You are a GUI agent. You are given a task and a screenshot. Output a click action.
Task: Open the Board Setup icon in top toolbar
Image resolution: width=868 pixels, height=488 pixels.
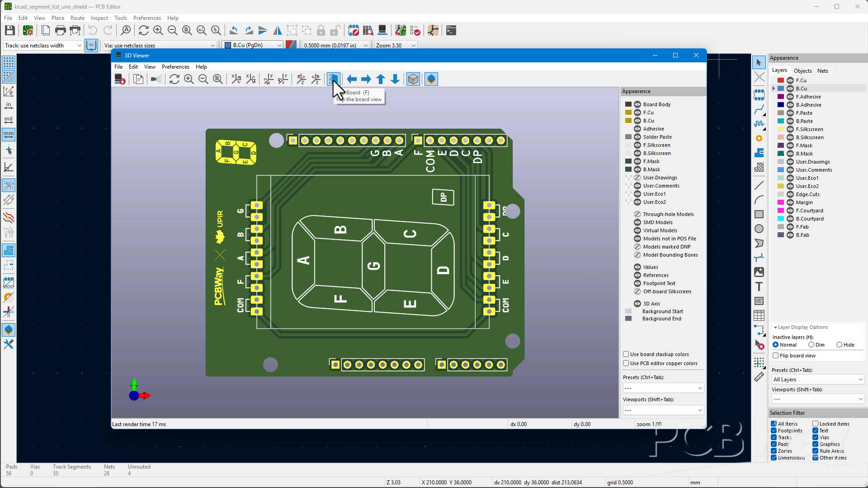(x=28, y=30)
